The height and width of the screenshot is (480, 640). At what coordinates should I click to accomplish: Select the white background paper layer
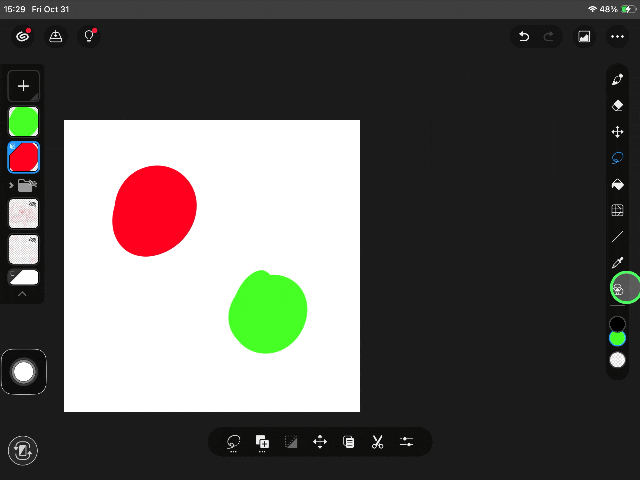pyautogui.click(x=24, y=277)
